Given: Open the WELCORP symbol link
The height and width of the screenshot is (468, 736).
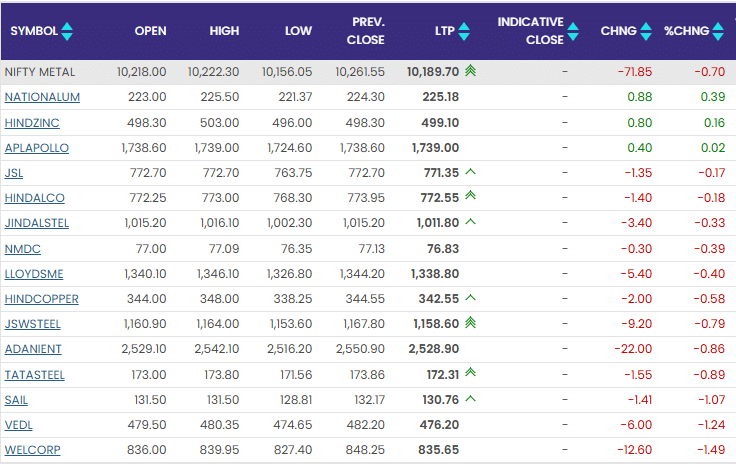Looking at the screenshot, I should click(32, 450).
